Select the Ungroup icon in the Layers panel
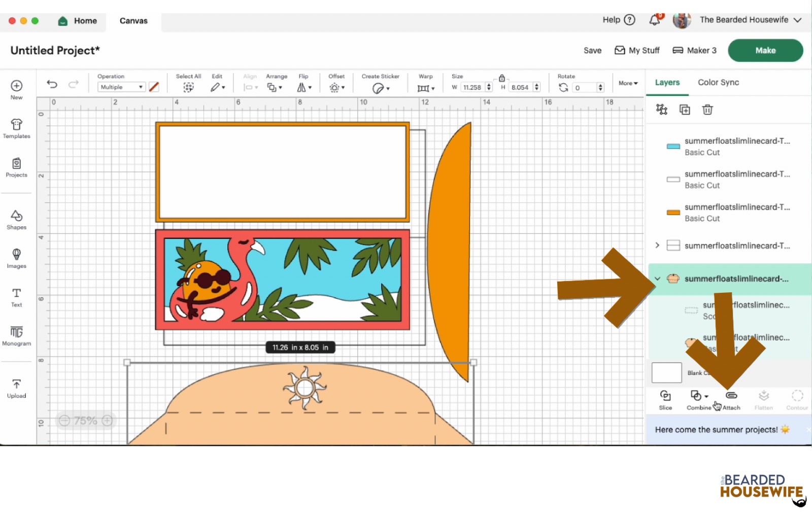 660,109
